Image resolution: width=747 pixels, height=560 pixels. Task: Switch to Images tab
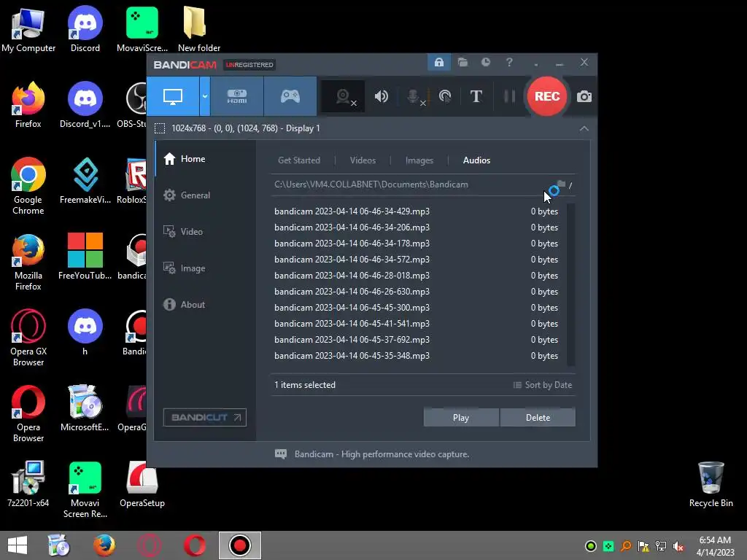coord(419,160)
